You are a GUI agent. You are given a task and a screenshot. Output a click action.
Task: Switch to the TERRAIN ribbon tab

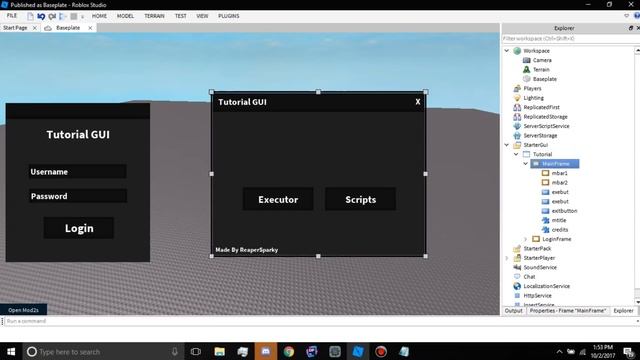coord(154,16)
